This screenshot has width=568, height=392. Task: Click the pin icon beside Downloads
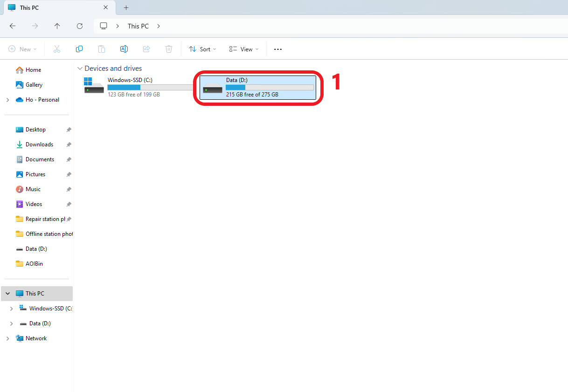(x=69, y=144)
